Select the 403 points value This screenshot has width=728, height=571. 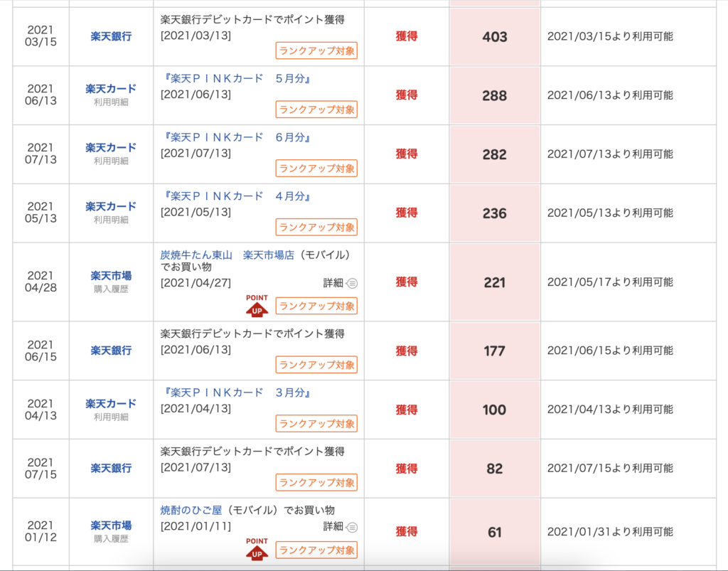tap(495, 37)
